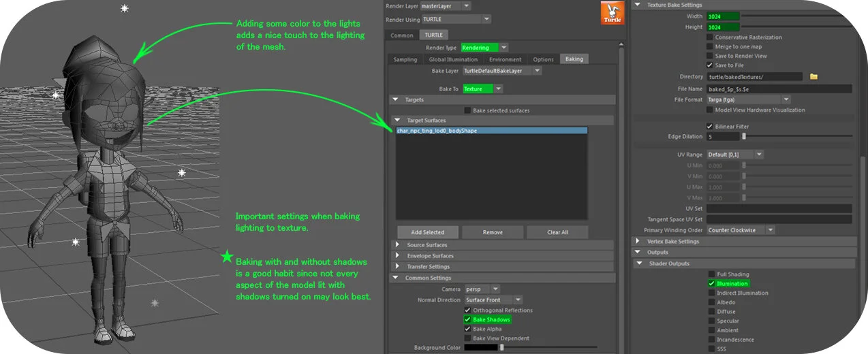Click the Background Color swatch

coord(481,348)
